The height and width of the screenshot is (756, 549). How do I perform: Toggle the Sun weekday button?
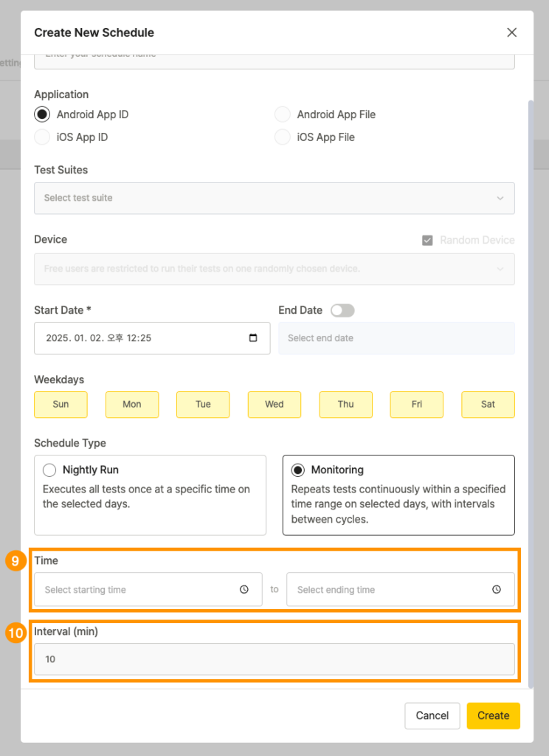point(61,404)
